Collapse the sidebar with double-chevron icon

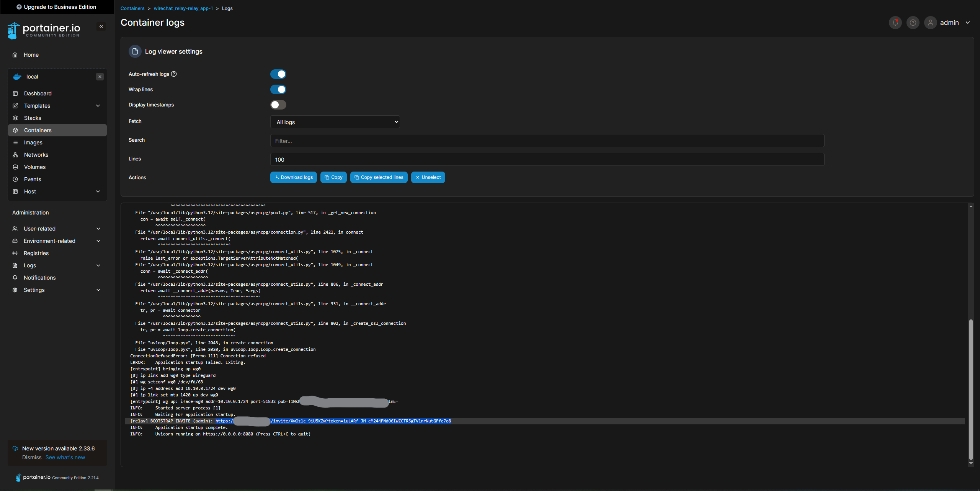(x=101, y=26)
